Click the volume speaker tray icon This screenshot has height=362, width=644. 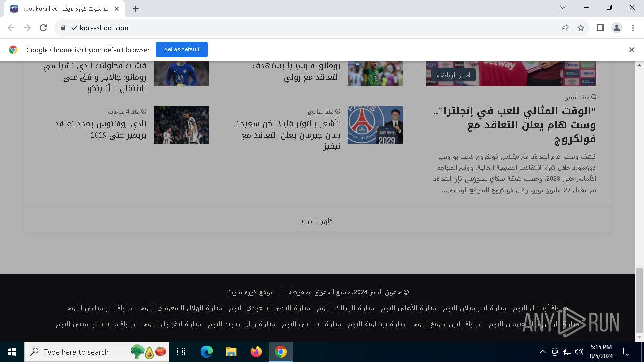tap(579, 352)
